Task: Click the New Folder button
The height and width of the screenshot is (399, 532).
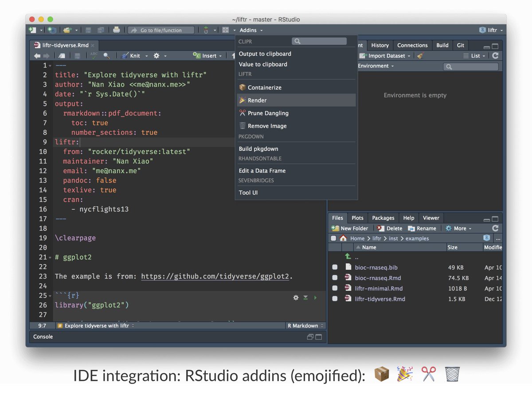Action: 350,228
